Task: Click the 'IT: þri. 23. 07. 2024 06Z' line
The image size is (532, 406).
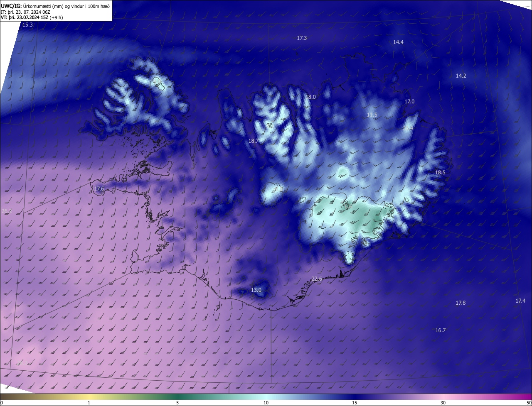Action: pos(25,12)
